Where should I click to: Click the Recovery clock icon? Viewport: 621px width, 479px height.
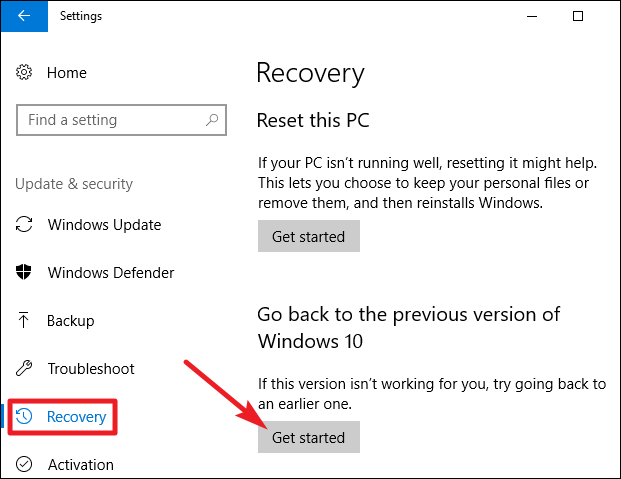click(26, 417)
